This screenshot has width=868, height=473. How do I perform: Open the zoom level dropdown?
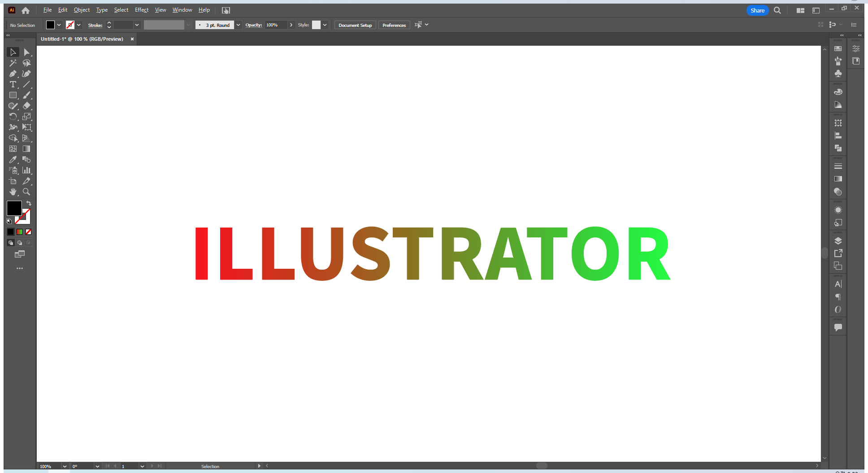(65, 466)
